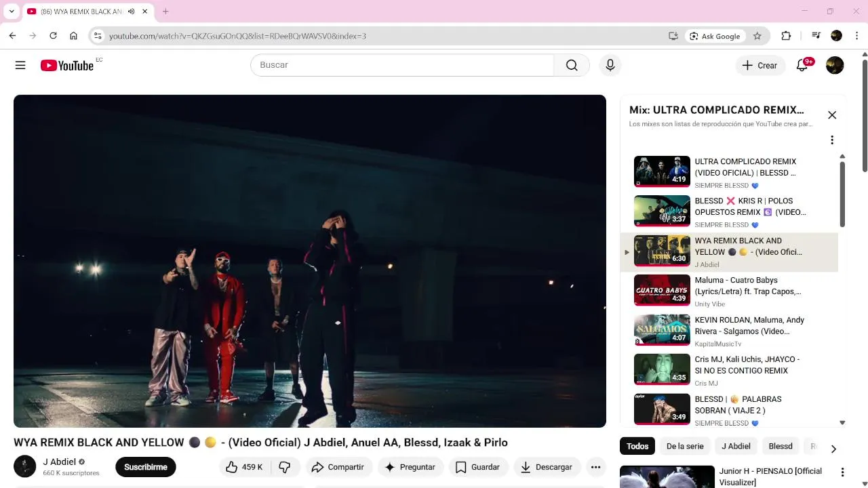The height and width of the screenshot is (488, 868).
Task: Play KEVIN ROLDAN Salgamos thumbnail
Action: click(x=662, y=330)
